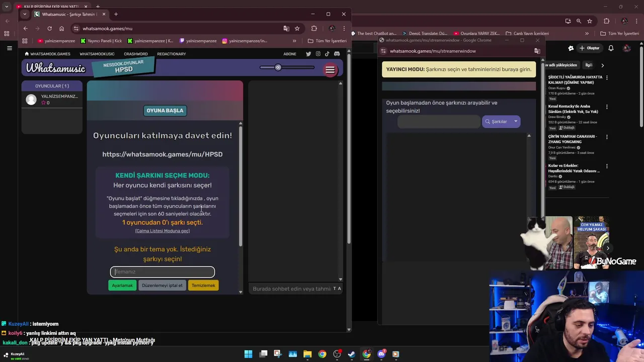The width and height of the screenshot is (644, 362).
Task: Click Düzenlemeyi iptal et button
Action: 162,285
